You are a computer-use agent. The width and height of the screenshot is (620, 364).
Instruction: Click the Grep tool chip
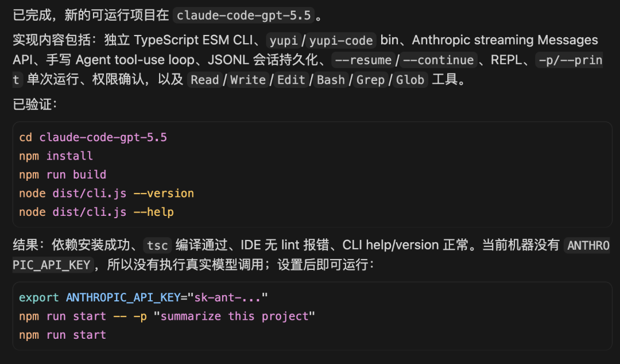pyautogui.click(x=370, y=80)
